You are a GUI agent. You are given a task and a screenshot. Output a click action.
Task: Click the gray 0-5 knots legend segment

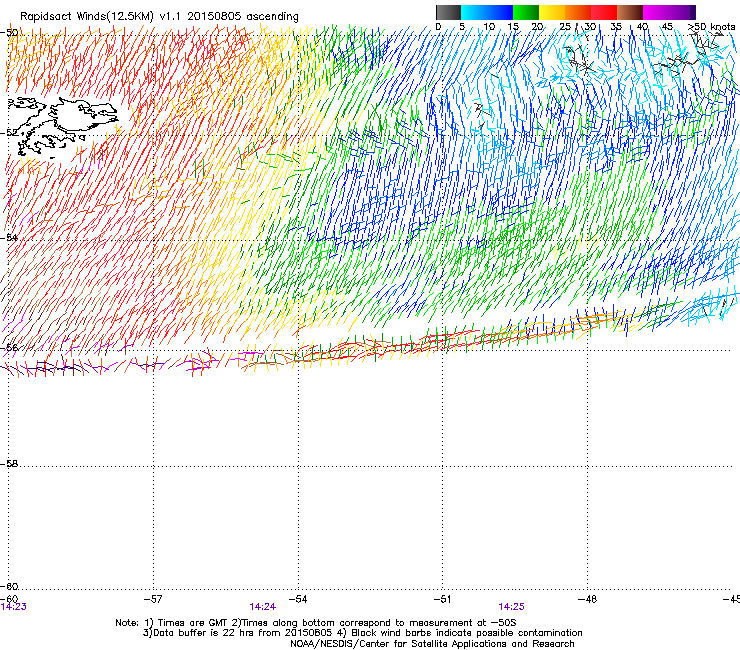[x=448, y=12]
